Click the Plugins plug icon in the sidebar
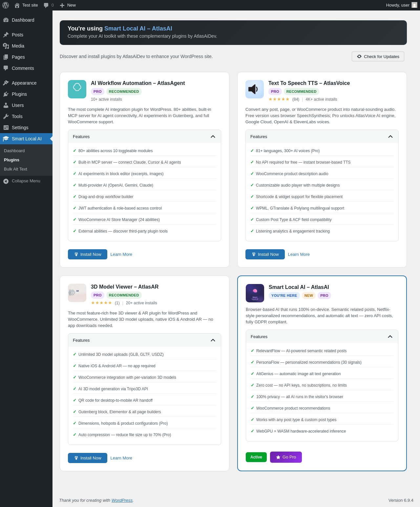 click(x=6, y=94)
